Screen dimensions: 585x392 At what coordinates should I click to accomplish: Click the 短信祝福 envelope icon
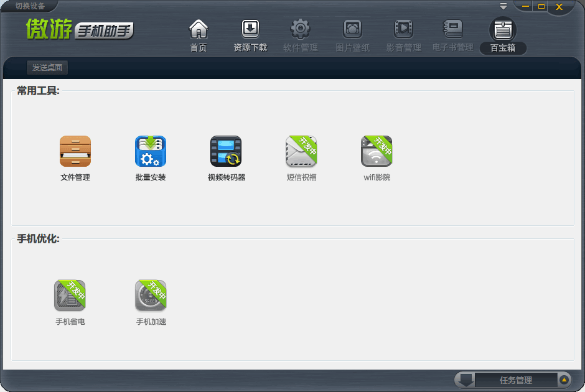(x=301, y=151)
